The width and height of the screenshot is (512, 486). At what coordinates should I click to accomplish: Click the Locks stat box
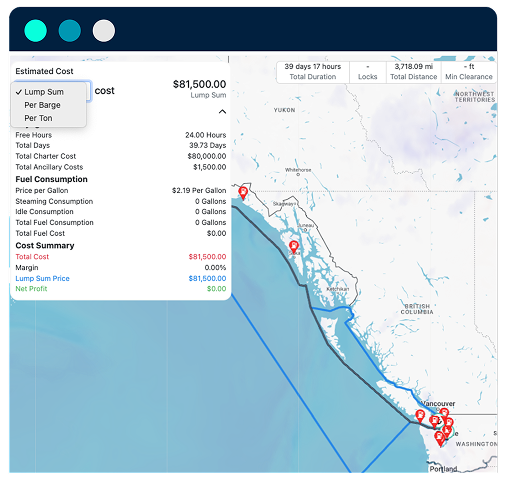click(x=368, y=72)
